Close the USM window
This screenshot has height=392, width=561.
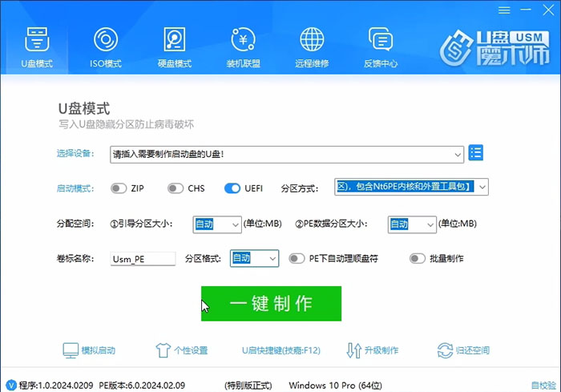(548, 10)
